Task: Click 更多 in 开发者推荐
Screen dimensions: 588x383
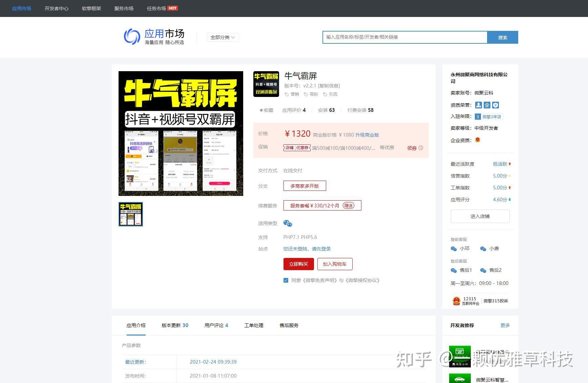Action: point(505,325)
